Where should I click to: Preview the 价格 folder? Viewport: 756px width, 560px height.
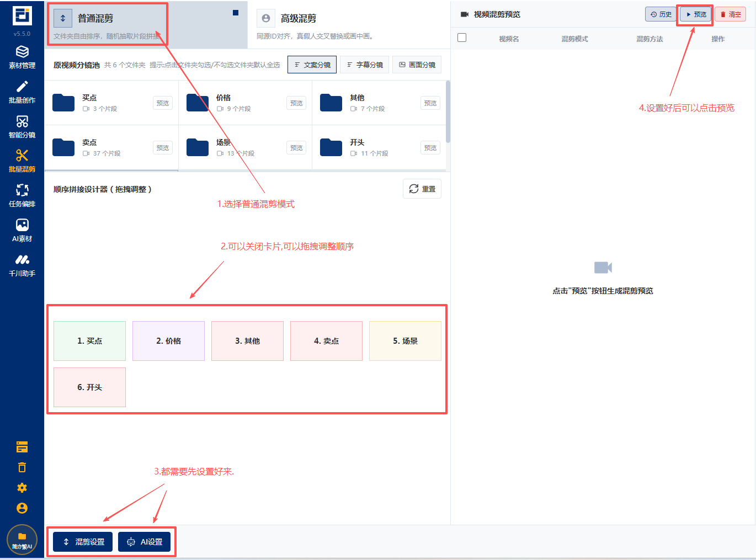(297, 103)
